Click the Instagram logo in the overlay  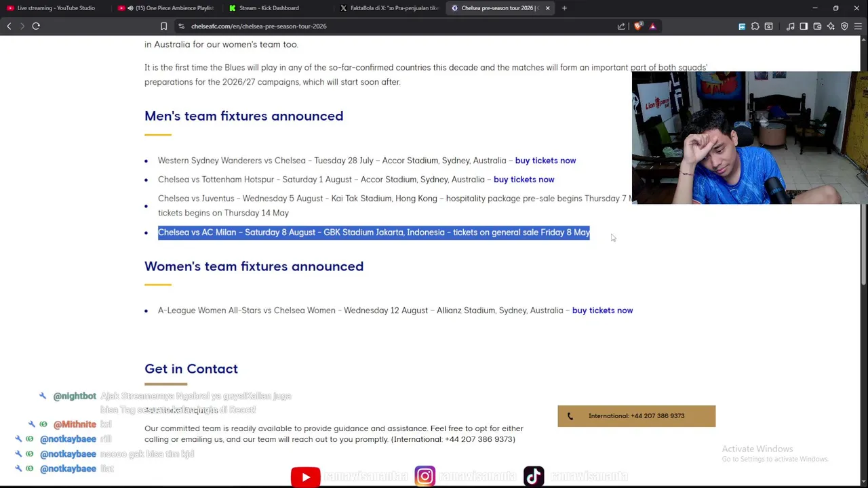tap(425, 476)
